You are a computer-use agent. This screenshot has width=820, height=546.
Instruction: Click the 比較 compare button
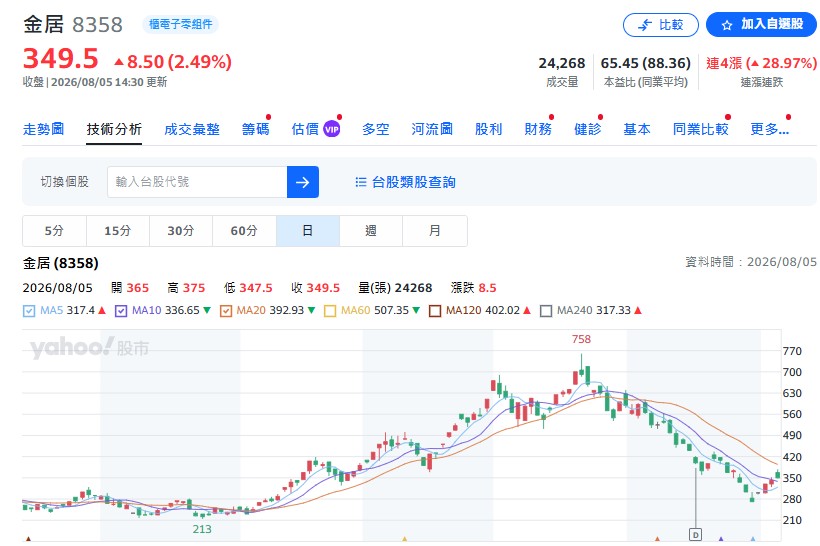pyautogui.click(x=660, y=25)
